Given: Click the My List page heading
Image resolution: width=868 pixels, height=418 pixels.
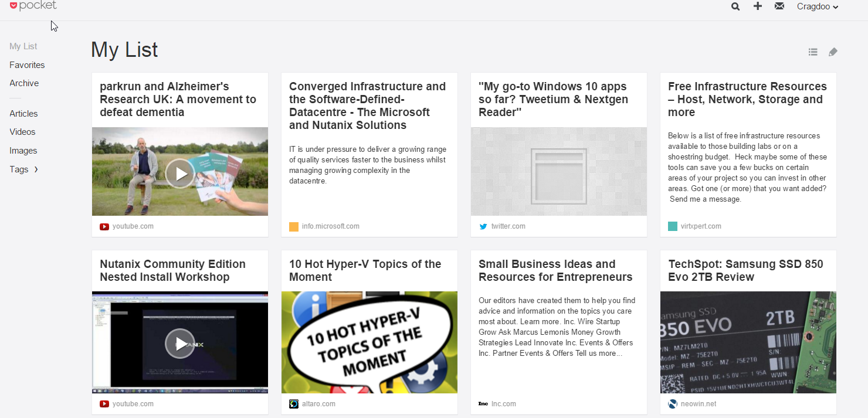Looking at the screenshot, I should click(x=124, y=50).
